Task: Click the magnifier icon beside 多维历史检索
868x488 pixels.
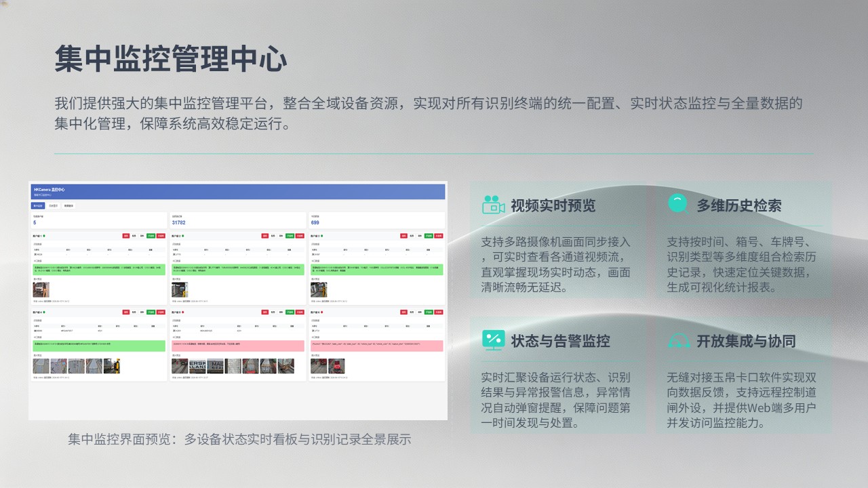Action: click(x=677, y=204)
